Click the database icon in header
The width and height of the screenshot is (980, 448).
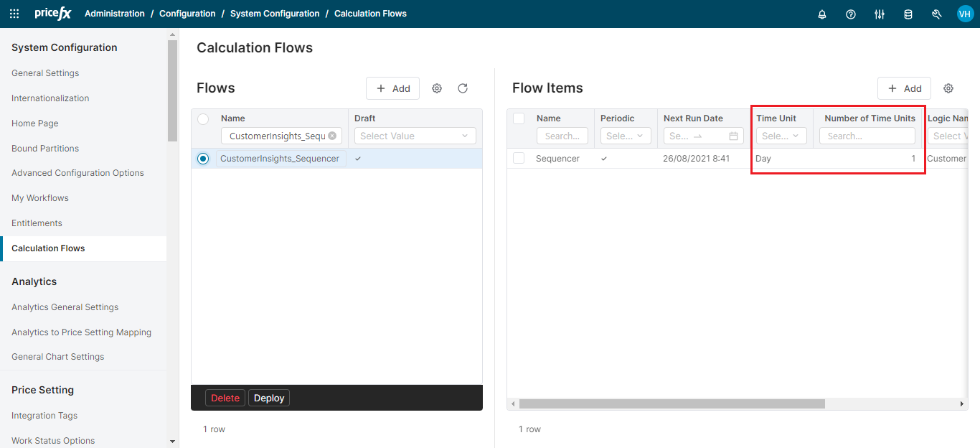coord(908,14)
